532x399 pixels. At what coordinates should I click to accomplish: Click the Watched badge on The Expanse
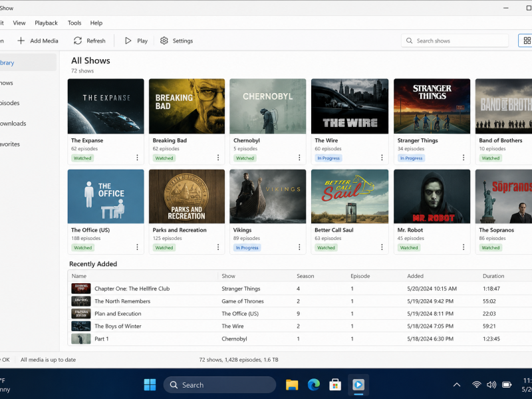point(82,158)
